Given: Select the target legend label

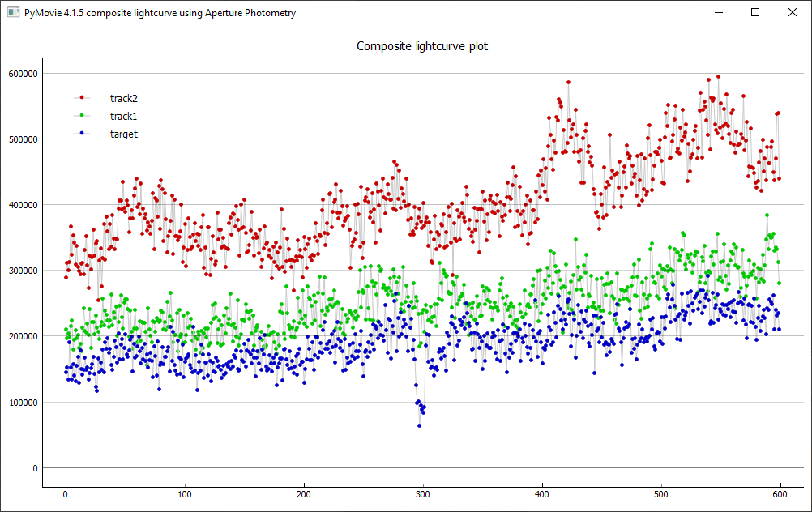Looking at the screenshot, I should (x=124, y=134).
